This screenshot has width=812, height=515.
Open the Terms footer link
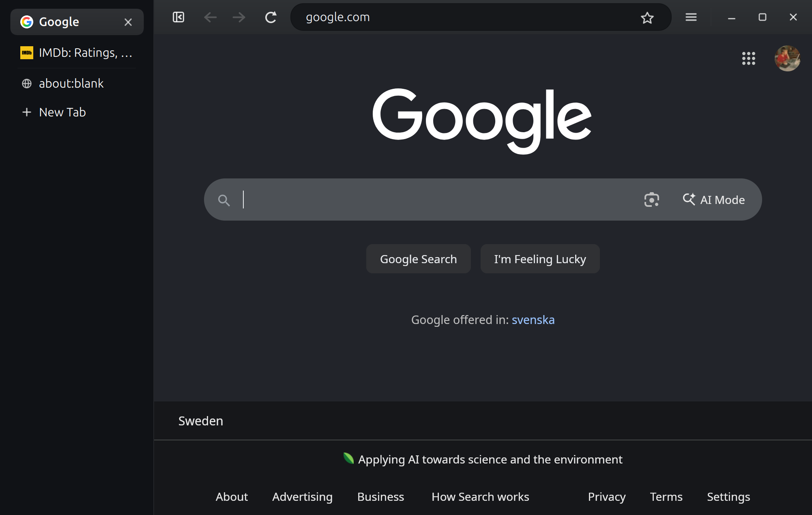tap(666, 497)
